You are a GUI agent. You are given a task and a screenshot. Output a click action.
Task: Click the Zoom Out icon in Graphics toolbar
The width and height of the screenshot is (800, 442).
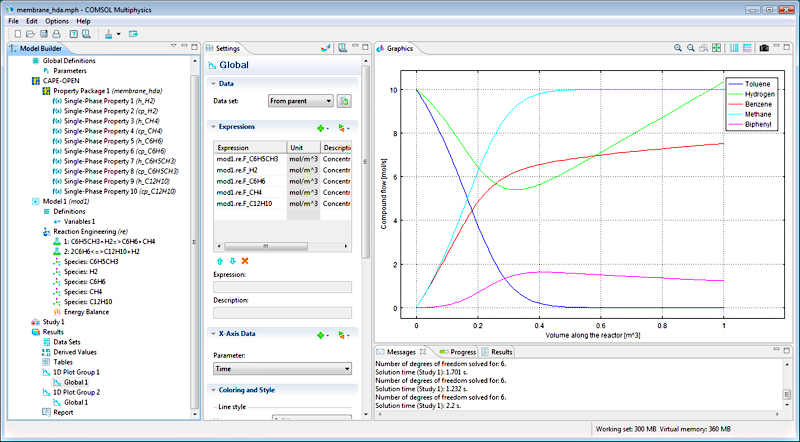691,48
